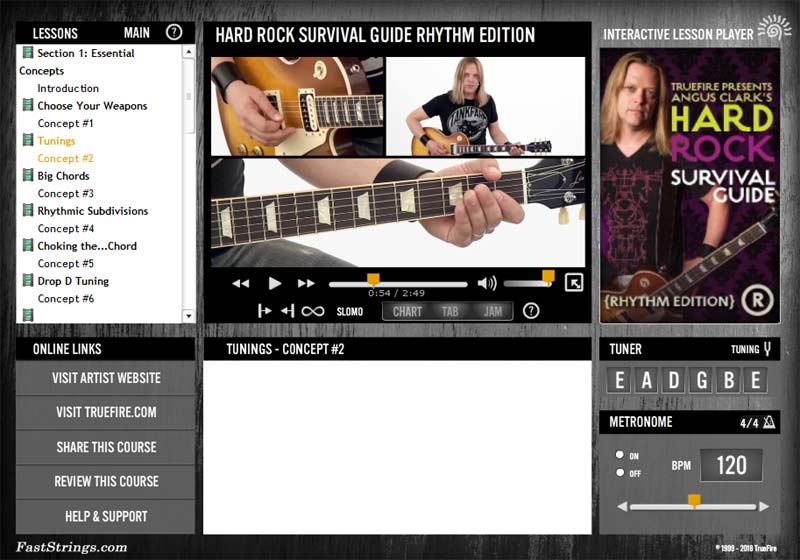Screen dimensions: 800x560
Task: Play the low E tuner note
Action: click(x=619, y=380)
